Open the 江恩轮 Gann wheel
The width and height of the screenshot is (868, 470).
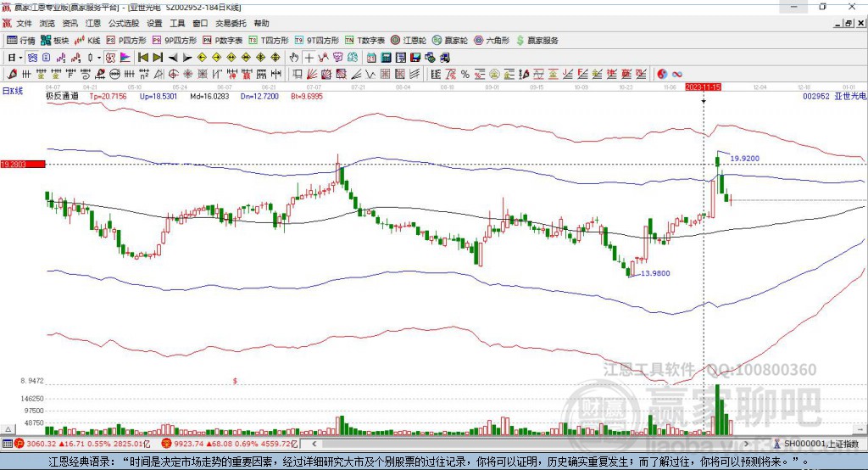pos(409,41)
